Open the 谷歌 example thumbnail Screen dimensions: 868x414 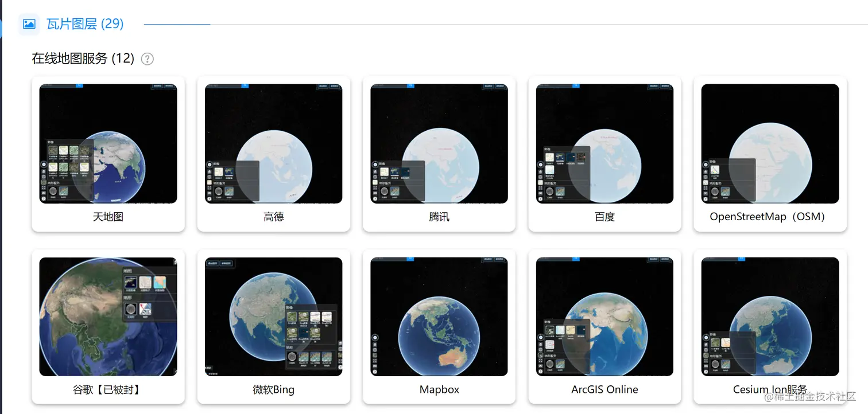click(x=108, y=317)
